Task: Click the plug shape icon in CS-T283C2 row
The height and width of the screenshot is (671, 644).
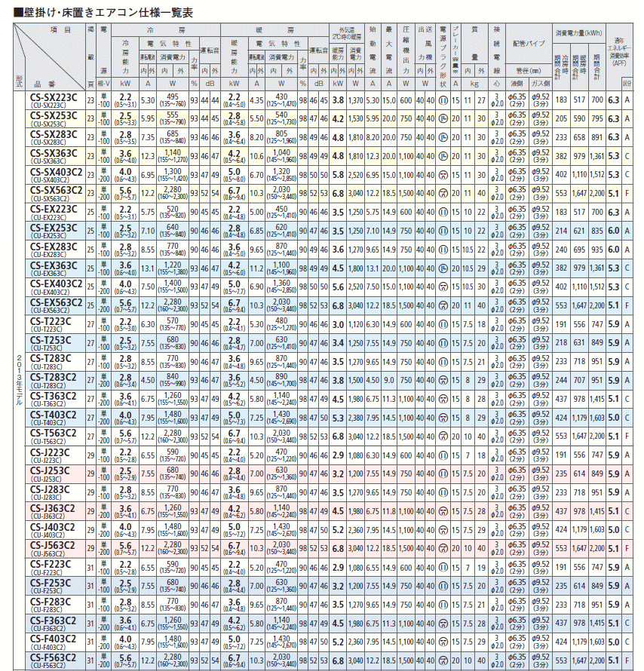Action: tap(443, 381)
